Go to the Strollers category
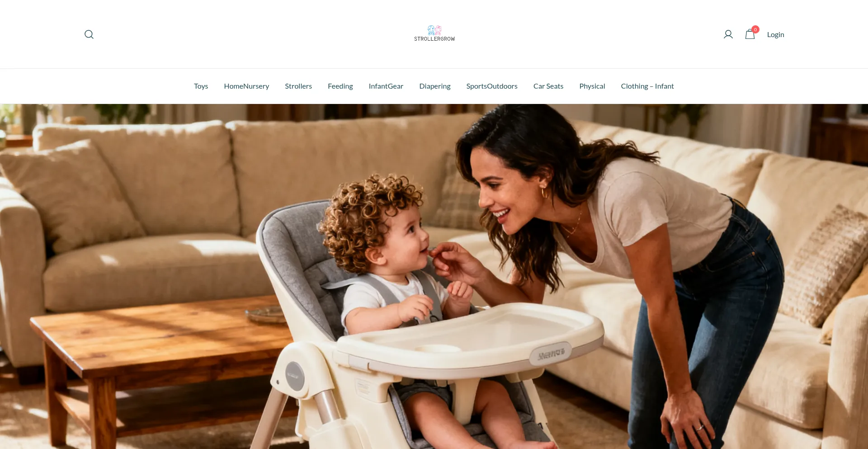 pyautogui.click(x=298, y=86)
